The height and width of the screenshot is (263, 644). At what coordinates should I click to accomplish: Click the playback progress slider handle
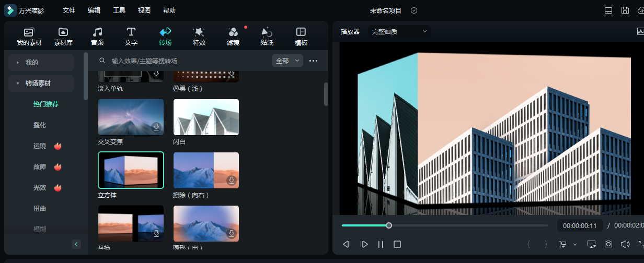pyautogui.click(x=389, y=225)
